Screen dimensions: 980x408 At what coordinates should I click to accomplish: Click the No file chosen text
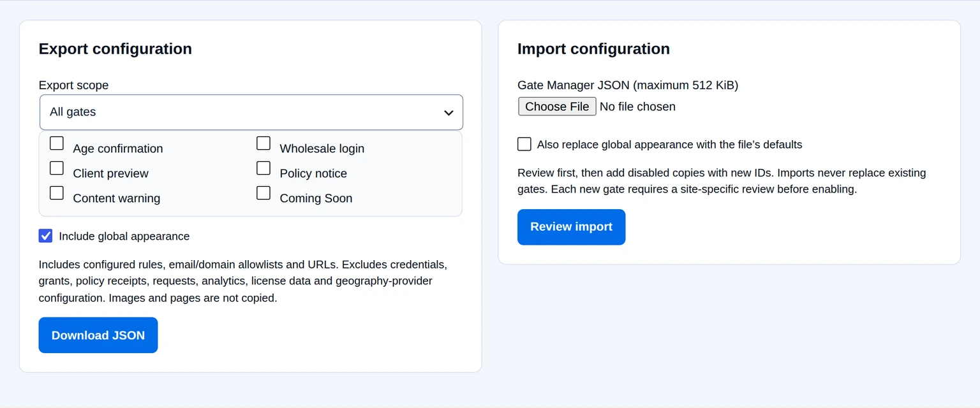point(637,106)
